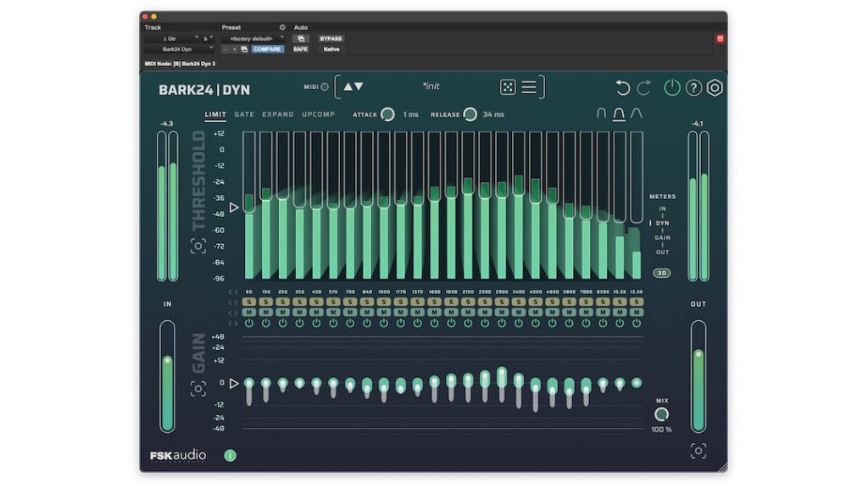
Task: Click the BYPASS button
Action: point(331,39)
